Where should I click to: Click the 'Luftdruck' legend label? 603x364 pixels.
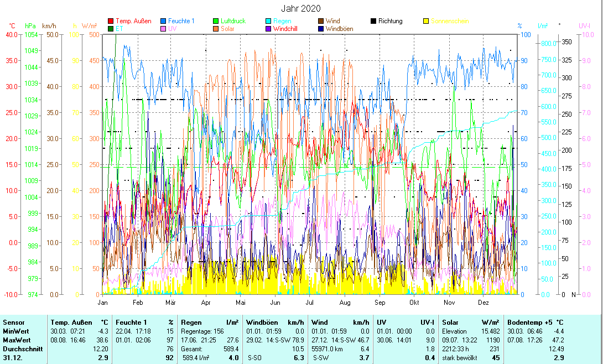[x=233, y=21]
